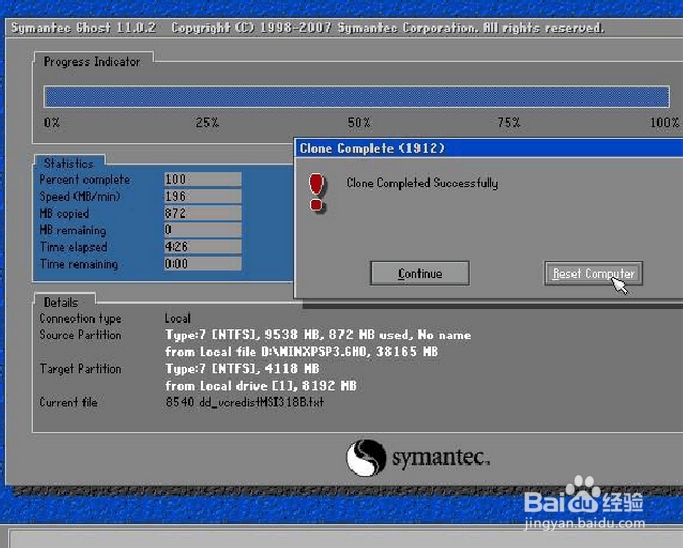The height and width of the screenshot is (548, 683).
Task: Click the Statistics panel heading
Action: tap(69, 163)
